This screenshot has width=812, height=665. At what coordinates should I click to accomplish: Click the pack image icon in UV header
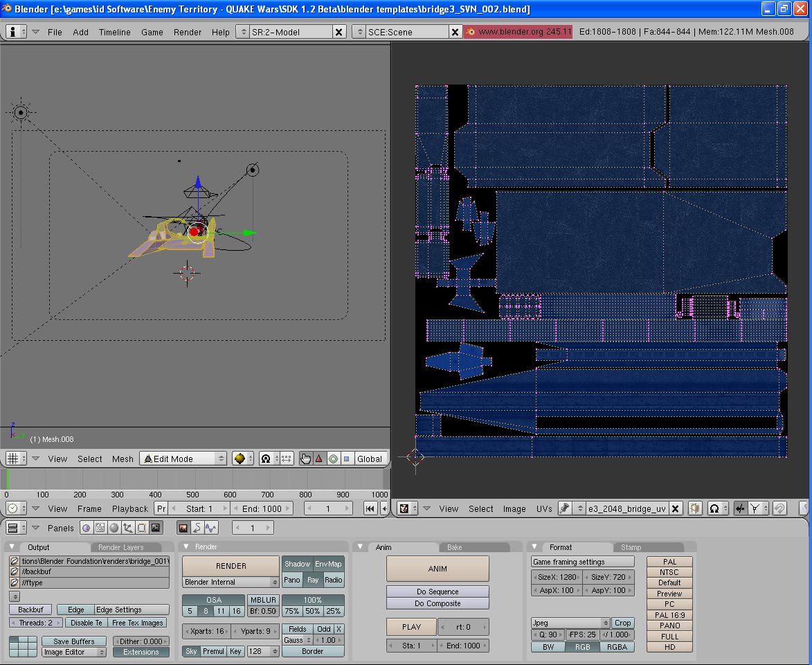[695, 508]
